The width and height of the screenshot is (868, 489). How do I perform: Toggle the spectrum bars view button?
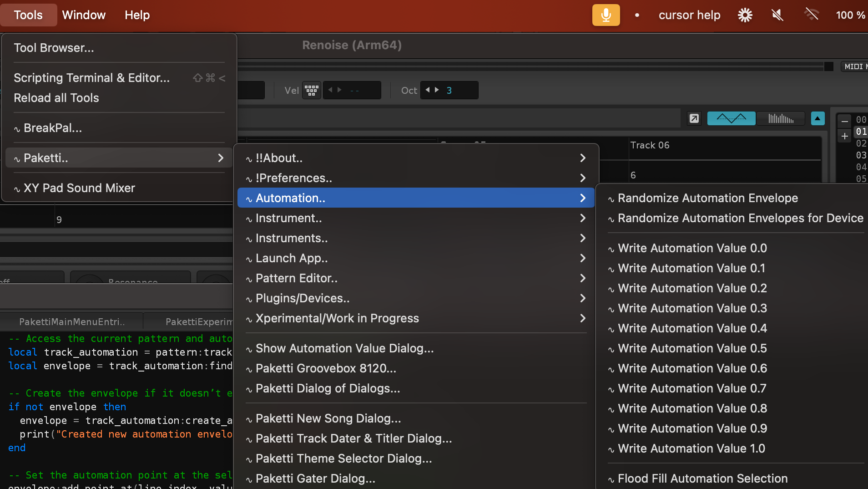pyautogui.click(x=781, y=118)
